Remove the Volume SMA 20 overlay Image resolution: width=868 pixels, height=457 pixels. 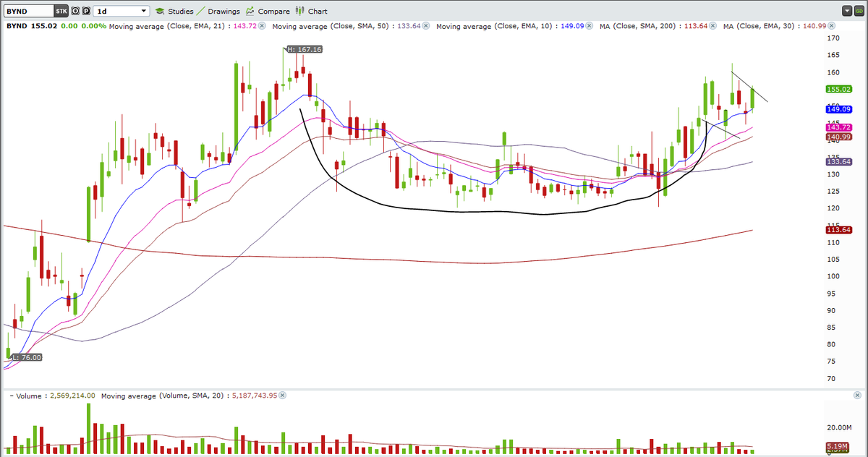click(x=283, y=396)
